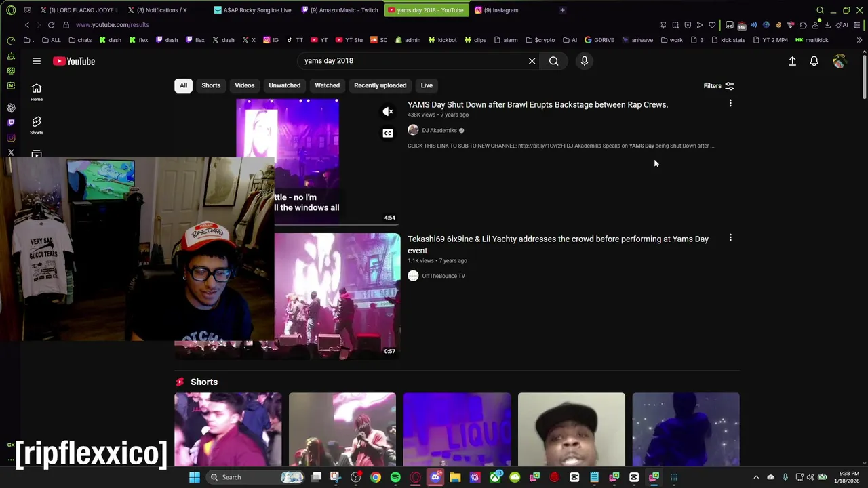Screen dimensions: 868x488
Task: Open the Windows Start menu
Action: point(195,477)
